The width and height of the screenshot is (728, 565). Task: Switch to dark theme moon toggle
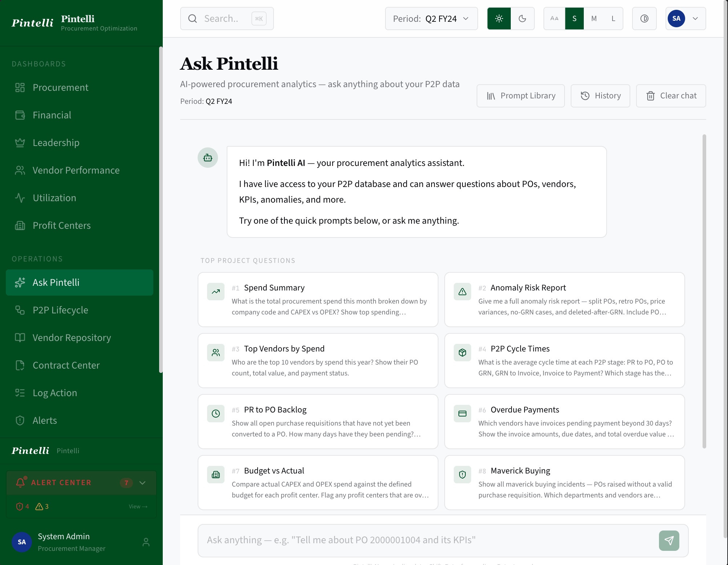pos(522,19)
